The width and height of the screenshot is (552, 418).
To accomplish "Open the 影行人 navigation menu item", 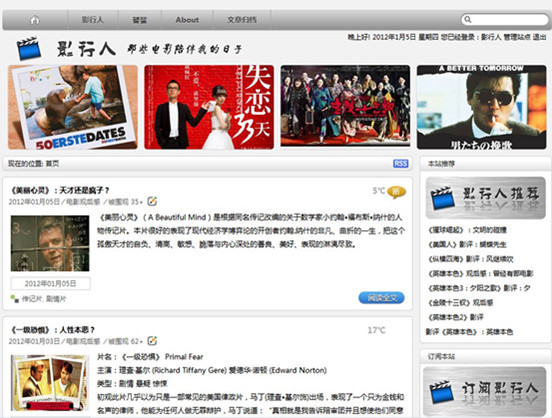I will [93, 20].
